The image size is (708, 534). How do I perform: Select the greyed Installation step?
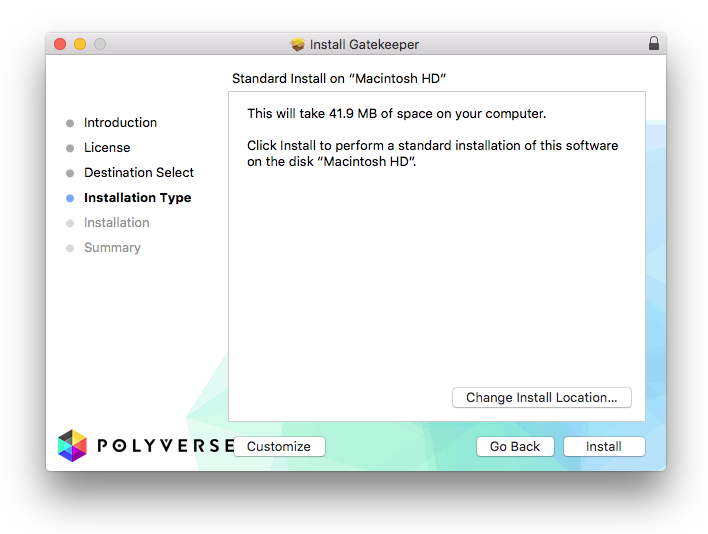[x=116, y=223]
